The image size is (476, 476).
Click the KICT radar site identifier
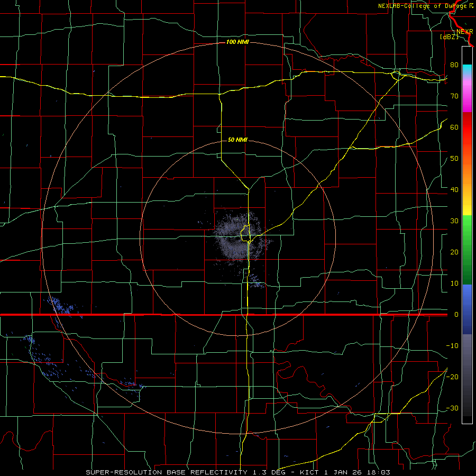pyautogui.click(x=309, y=472)
